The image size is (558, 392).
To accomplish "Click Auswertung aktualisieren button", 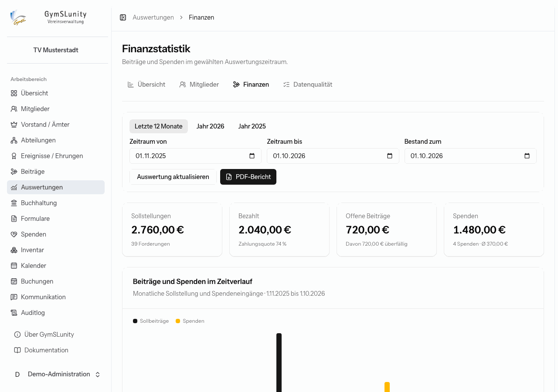I will click(x=173, y=177).
